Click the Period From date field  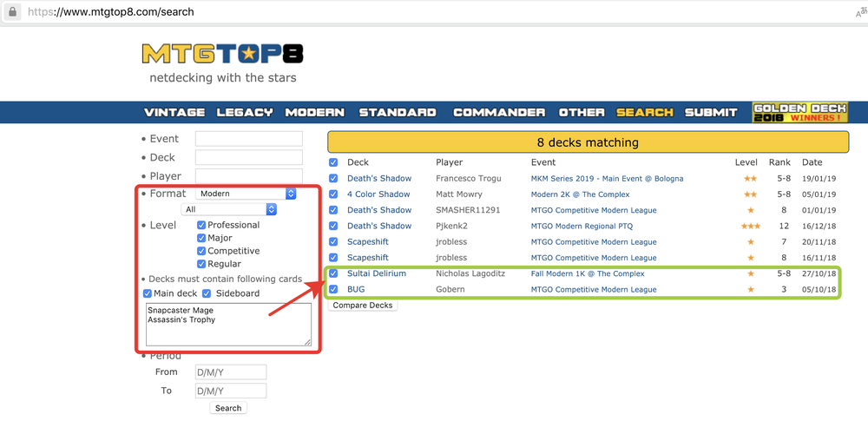point(230,372)
